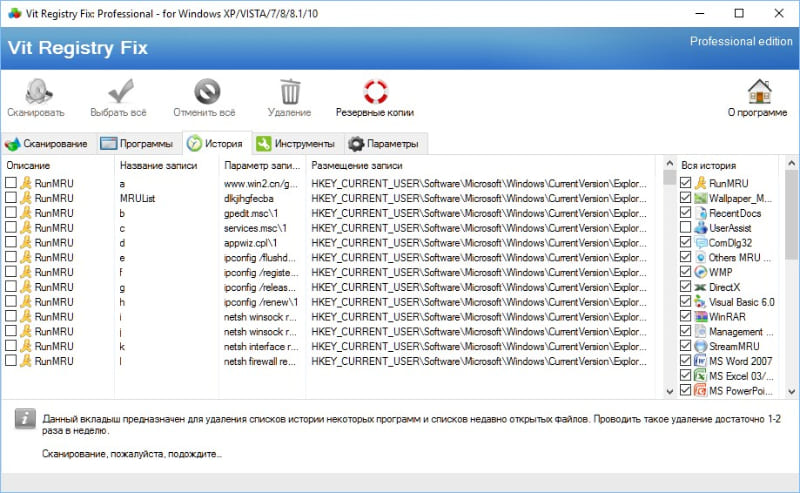Screen dimensions: 800x493
Task: Sort by the Название записи column header
Action: [167, 165]
